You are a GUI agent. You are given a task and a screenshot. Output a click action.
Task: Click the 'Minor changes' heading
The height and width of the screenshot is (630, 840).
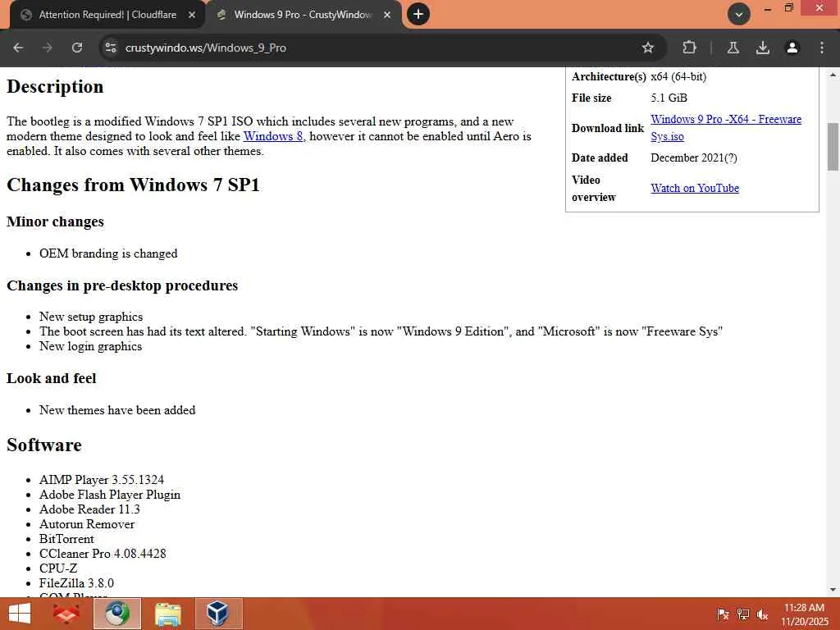click(x=55, y=221)
